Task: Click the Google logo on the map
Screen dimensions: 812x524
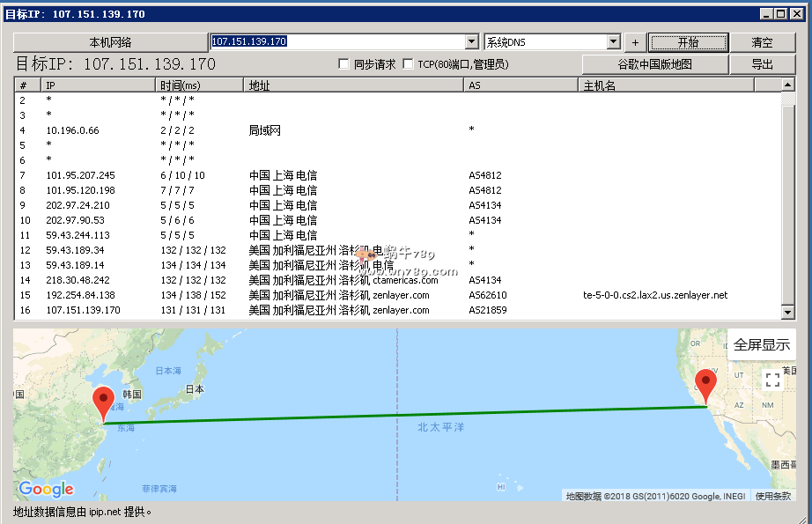Action: [x=46, y=489]
